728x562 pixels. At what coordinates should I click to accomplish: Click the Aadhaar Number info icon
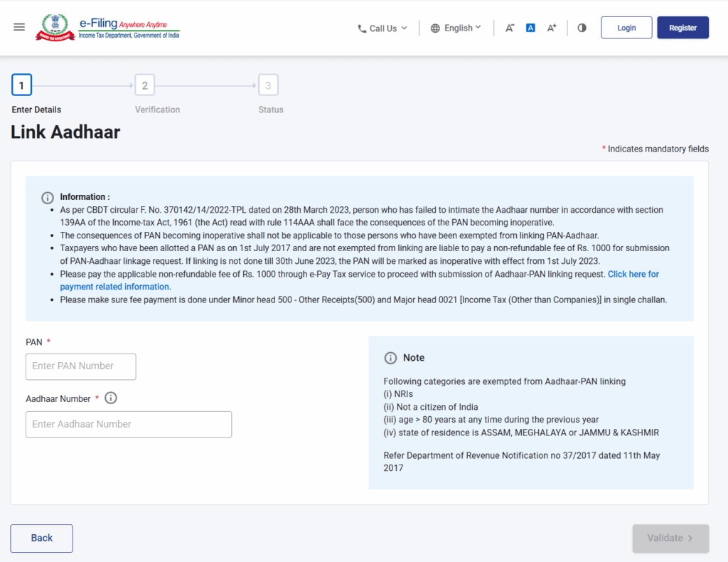click(110, 398)
